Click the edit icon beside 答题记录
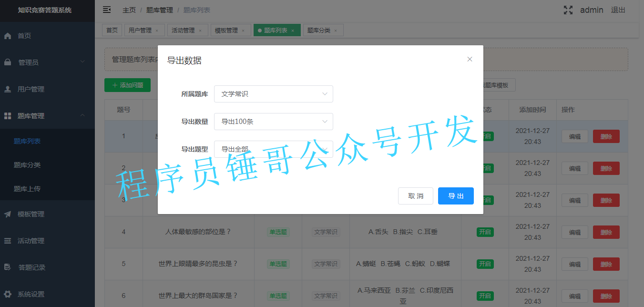 tap(8, 267)
